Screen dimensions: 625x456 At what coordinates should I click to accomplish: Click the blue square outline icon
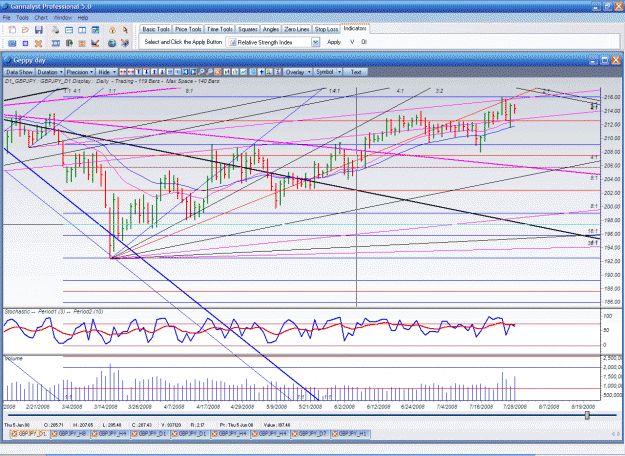click(x=26, y=43)
